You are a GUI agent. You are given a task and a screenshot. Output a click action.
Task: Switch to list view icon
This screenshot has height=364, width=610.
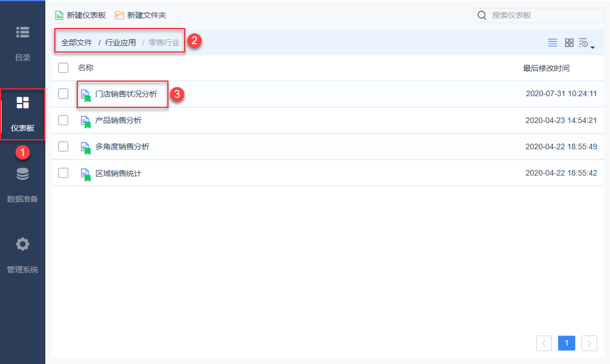click(x=552, y=42)
